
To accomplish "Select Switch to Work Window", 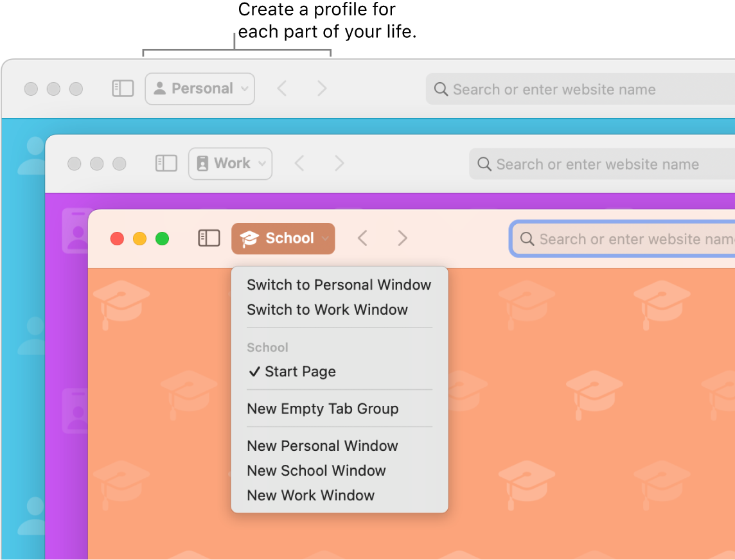I will [327, 310].
